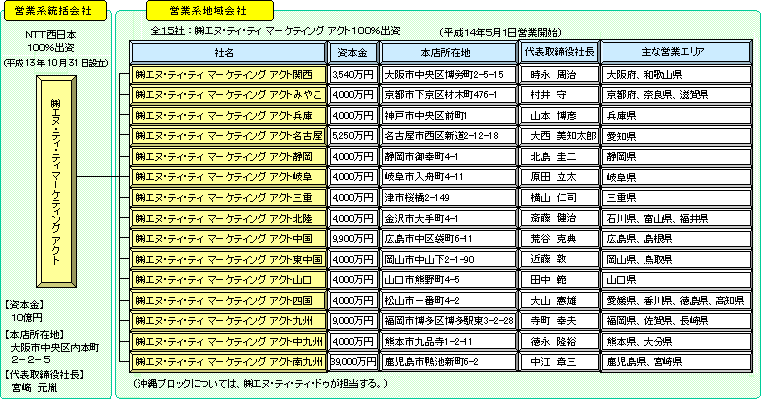Click the vertical エヌ・ティ・ティ マーケティング アクト parent box
763x399 pixels.
tap(56, 181)
